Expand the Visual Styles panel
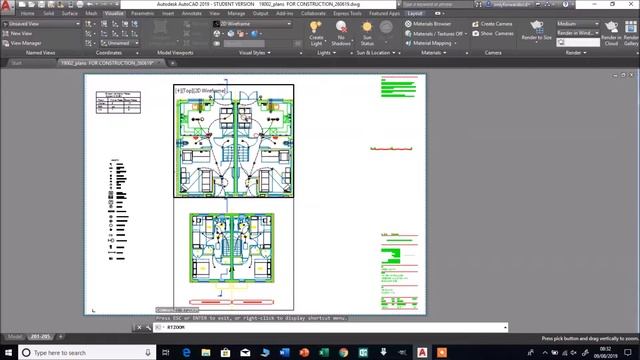Screen dimensions: 640x360 (x=255, y=53)
